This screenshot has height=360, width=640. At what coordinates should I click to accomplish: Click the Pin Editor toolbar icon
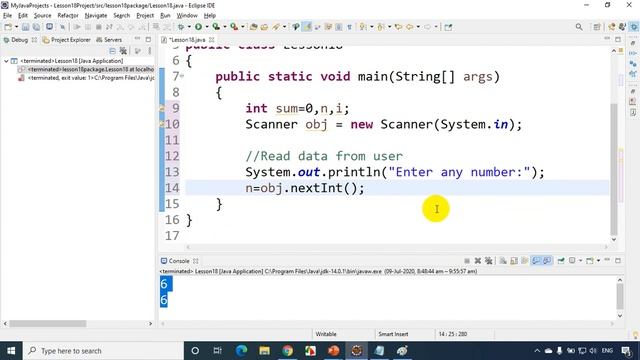(x=448, y=27)
